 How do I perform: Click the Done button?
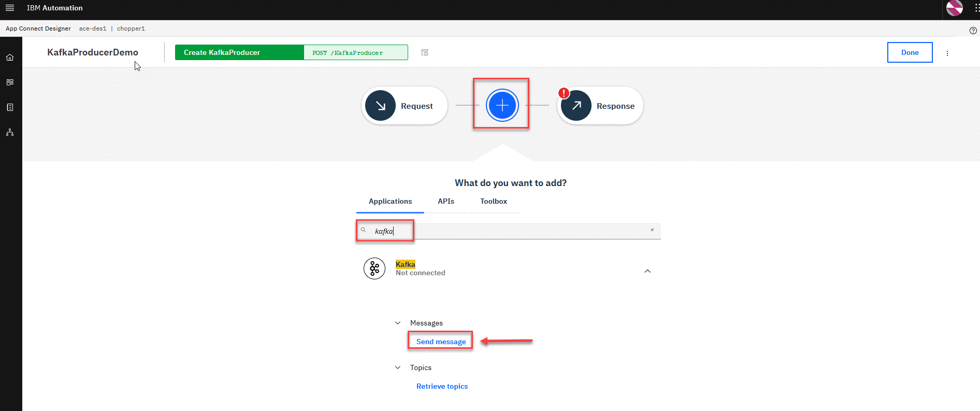click(x=910, y=52)
